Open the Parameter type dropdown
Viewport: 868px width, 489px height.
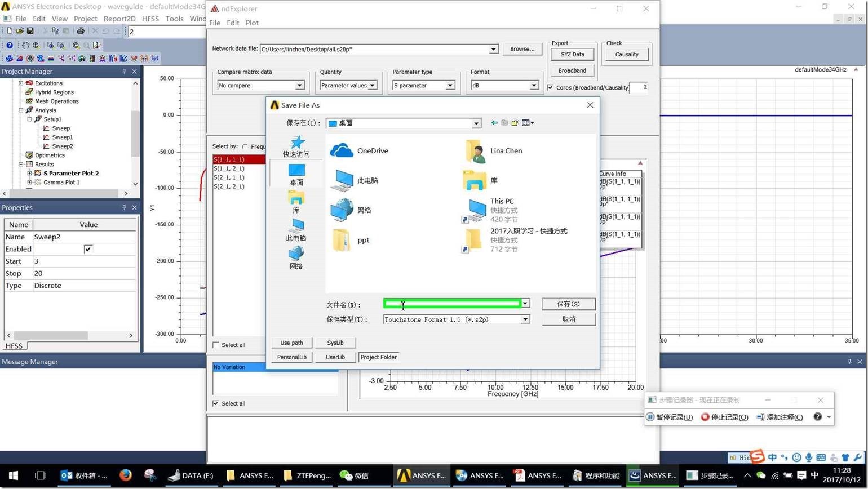click(x=450, y=86)
